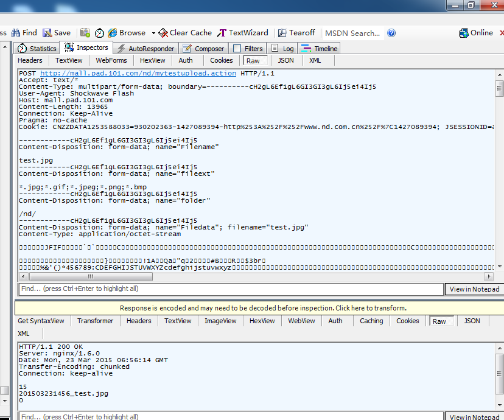The width and height of the screenshot is (504, 420).
Task: Click 'Server: nginx/1.6.0' response line
Action: 59,353
